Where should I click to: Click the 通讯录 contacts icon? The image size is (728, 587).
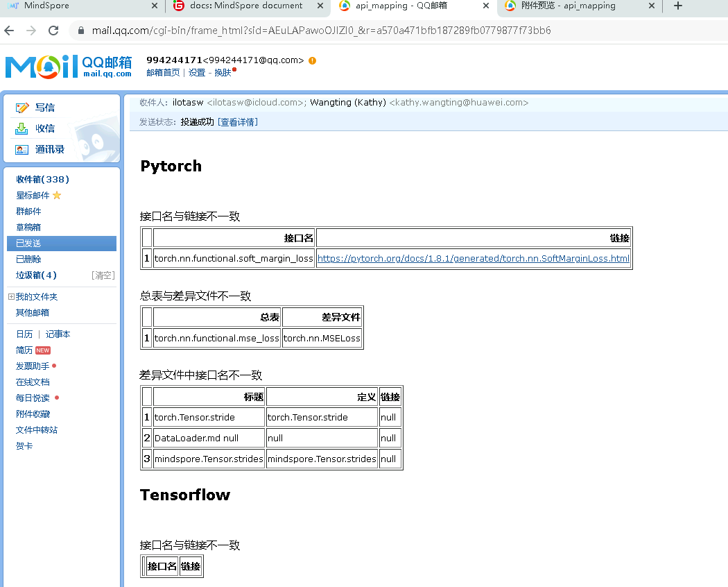pyautogui.click(x=21, y=150)
